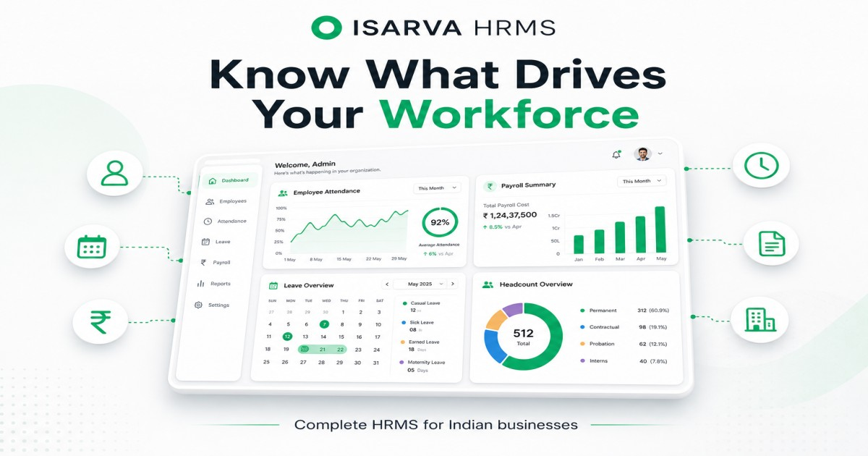This screenshot has height=456, width=868.
Task: Click the Reports bar chart icon in sidebar
Action: click(200, 284)
